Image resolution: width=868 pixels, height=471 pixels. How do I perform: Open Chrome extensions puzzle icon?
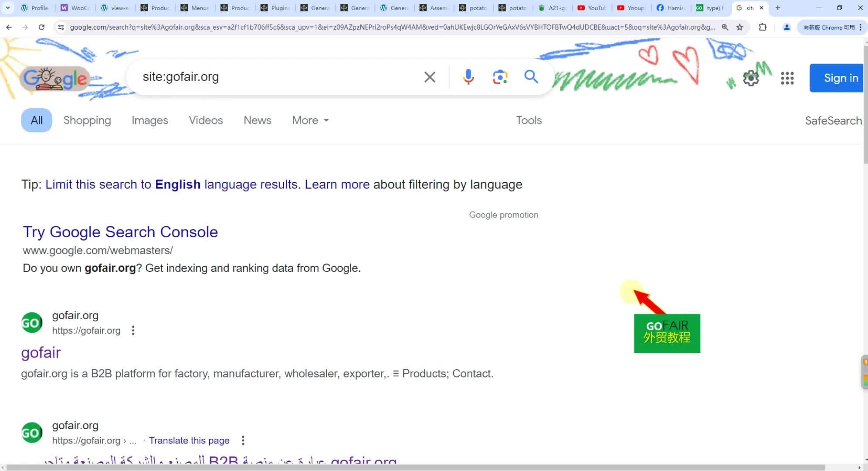(x=762, y=27)
